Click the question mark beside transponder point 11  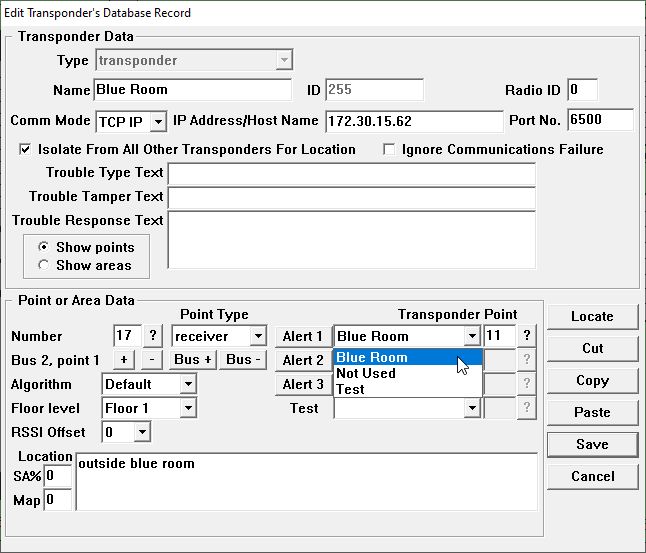[527, 336]
